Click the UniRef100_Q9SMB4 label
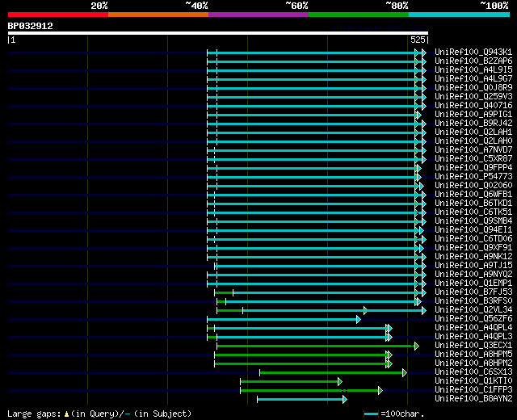517x420 pixels. point(473,221)
